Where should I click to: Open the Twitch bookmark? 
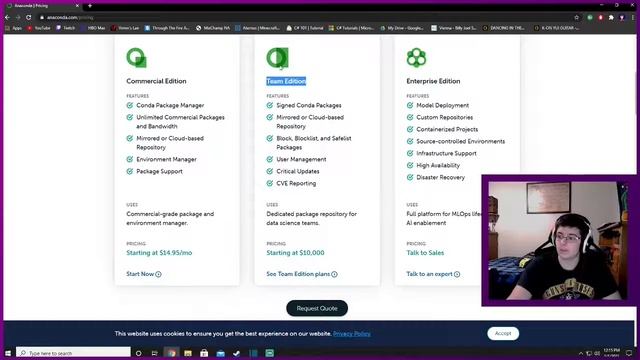[66, 28]
